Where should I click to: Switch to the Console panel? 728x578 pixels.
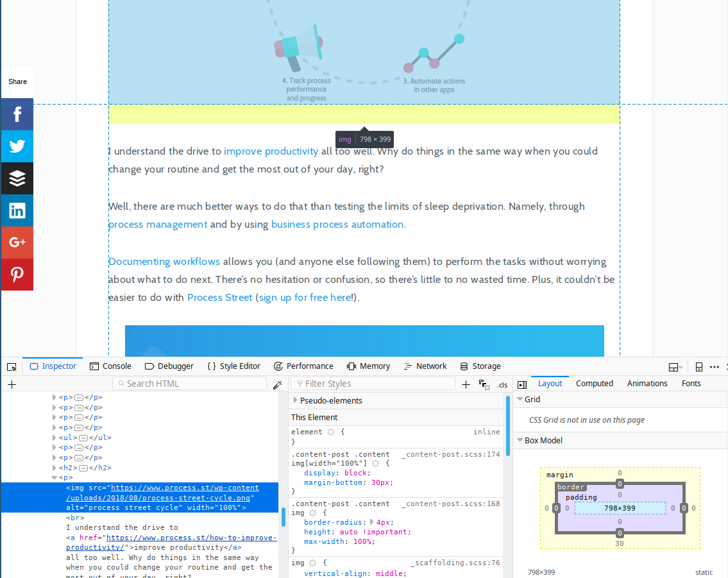[x=110, y=366]
